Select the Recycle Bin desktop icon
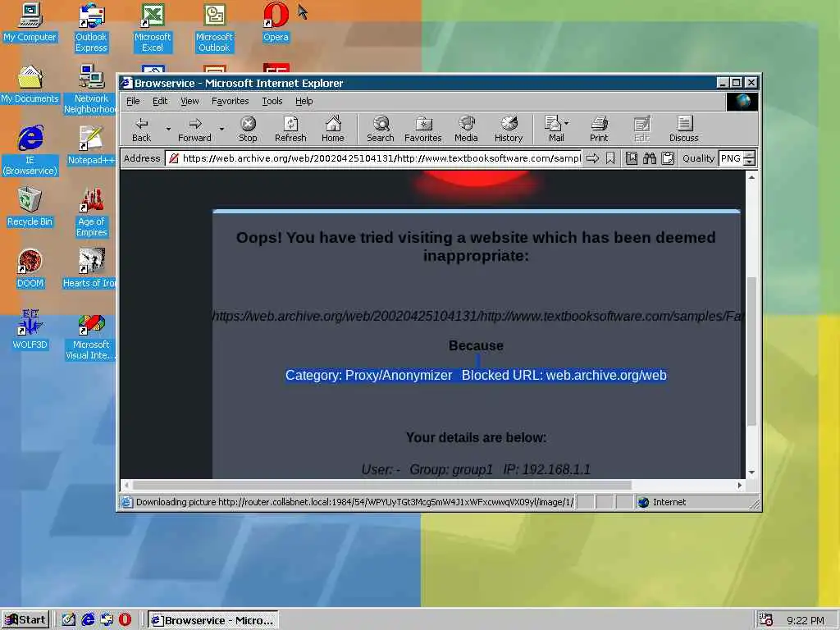Viewport: 840px width, 630px height. click(x=30, y=208)
